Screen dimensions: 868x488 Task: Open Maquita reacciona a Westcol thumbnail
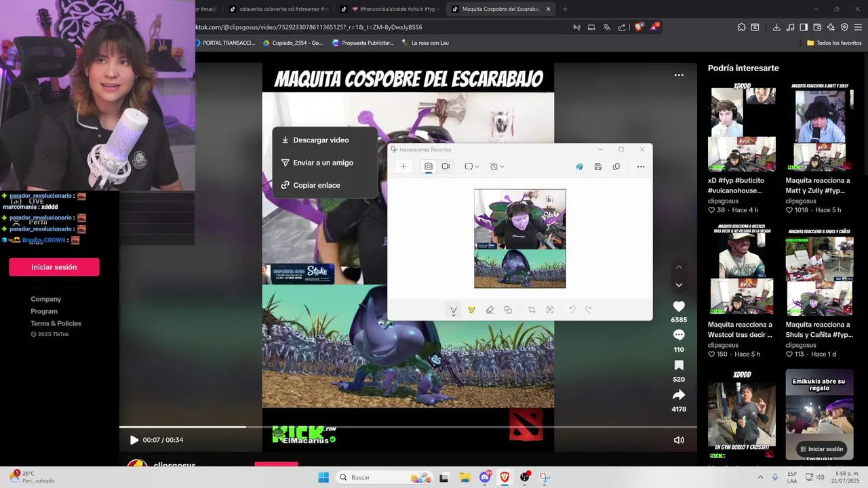point(742,271)
